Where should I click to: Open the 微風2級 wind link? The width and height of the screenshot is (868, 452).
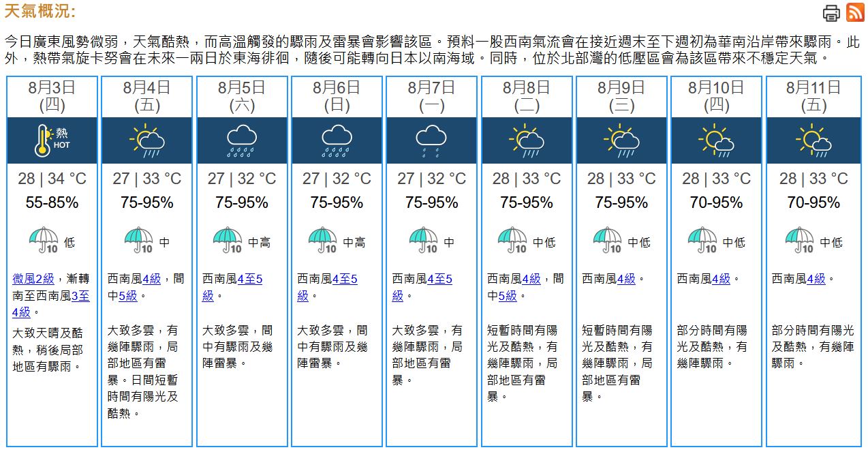33,279
